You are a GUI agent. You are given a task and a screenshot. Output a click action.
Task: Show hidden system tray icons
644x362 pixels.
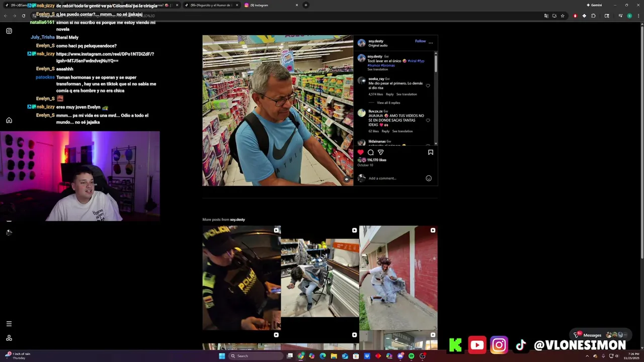[587, 356]
